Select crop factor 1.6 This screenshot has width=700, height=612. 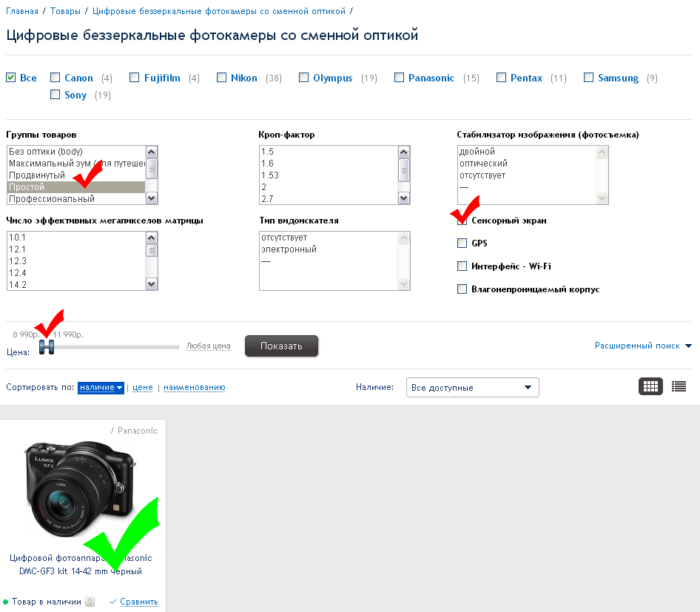(x=329, y=164)
